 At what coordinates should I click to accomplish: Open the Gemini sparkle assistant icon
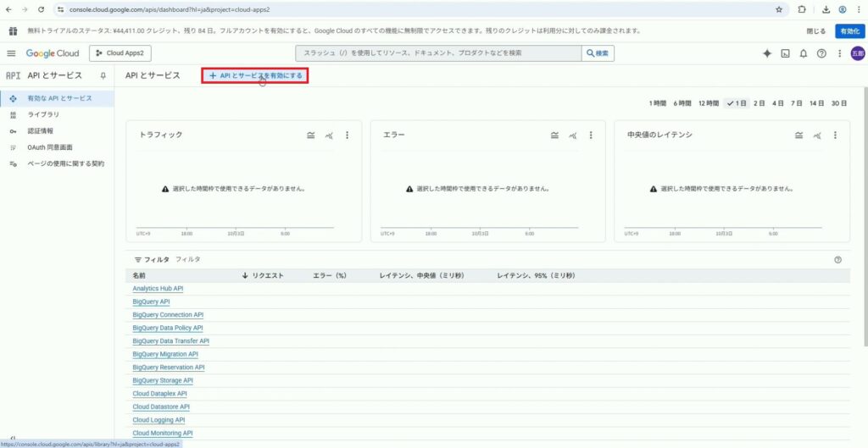tap(767, 53)
